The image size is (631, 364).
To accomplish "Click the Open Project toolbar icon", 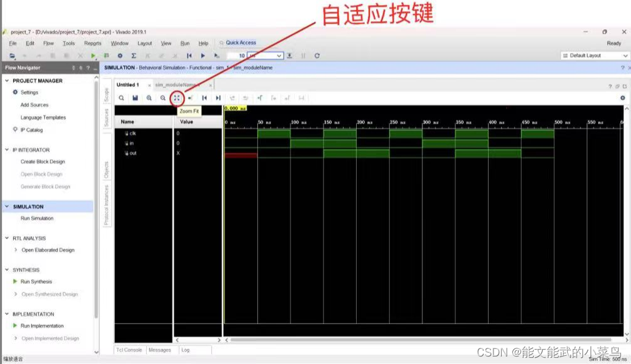I will pos(12,56).
